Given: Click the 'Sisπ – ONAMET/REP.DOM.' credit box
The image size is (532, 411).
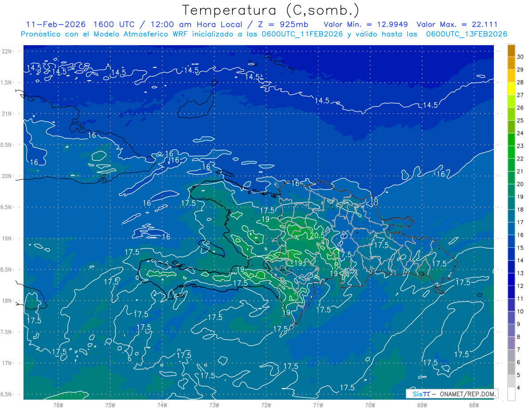Looking at the screenshot, I should click(452, 394).
